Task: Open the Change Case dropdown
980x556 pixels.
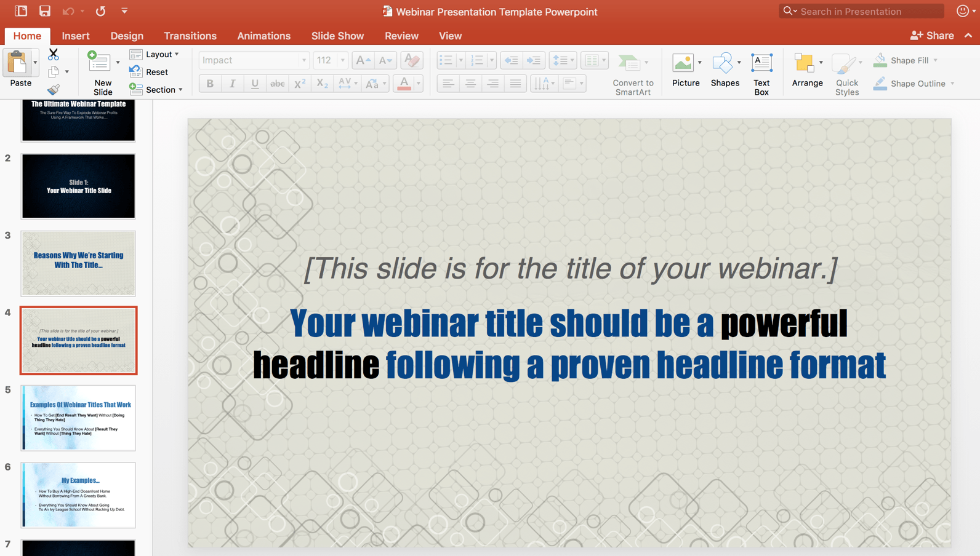Action: pos(376,84)
